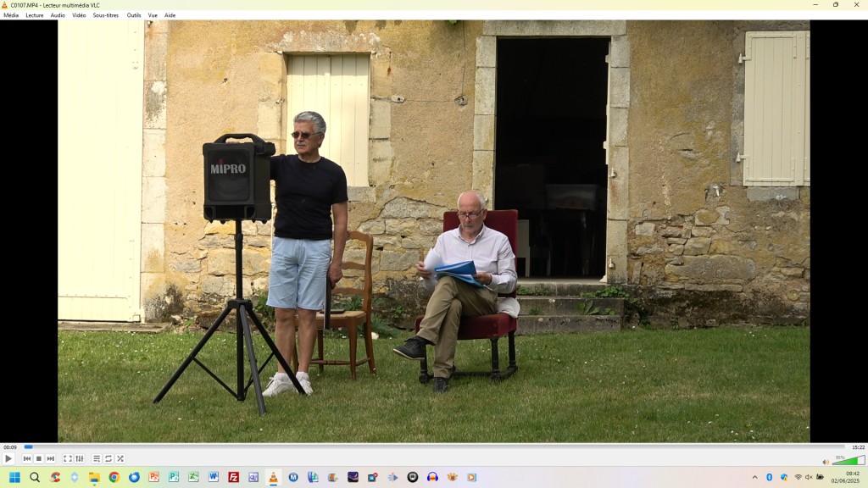Image resolution: width=868 pixels, height=488 pixels.
Task: Open FileZilla from the taskbar
Action: coord(233,477)
